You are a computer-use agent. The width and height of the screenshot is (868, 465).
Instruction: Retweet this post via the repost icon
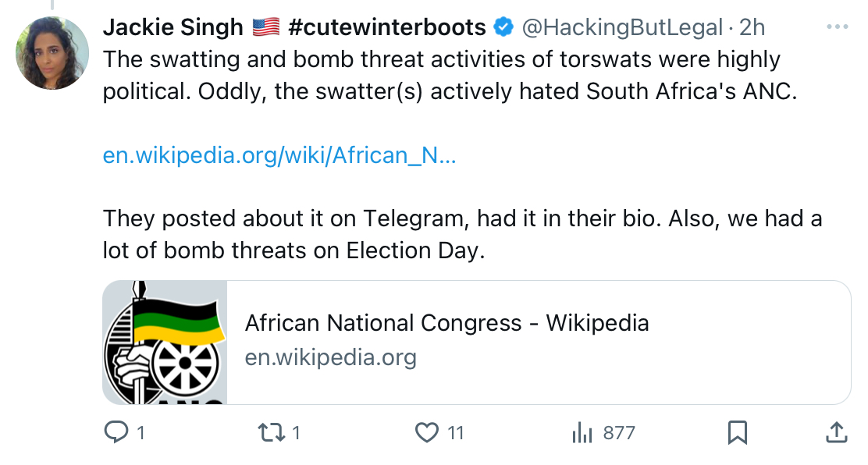pos(272,432)
